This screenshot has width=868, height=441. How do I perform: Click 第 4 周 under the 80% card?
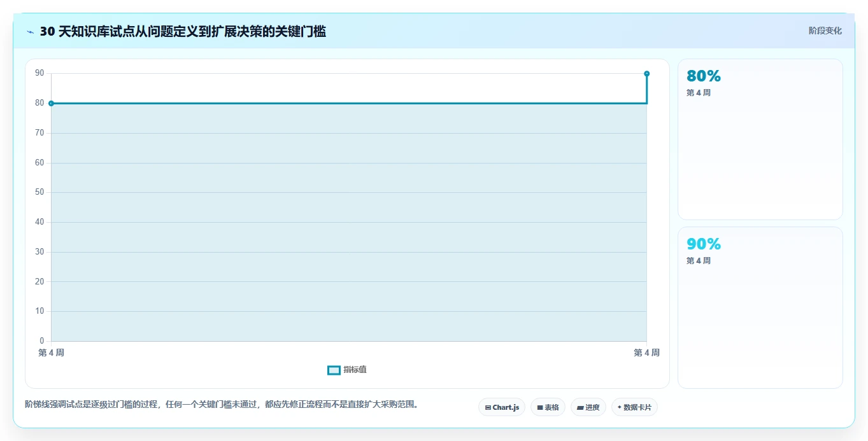(x=699, y=93)
